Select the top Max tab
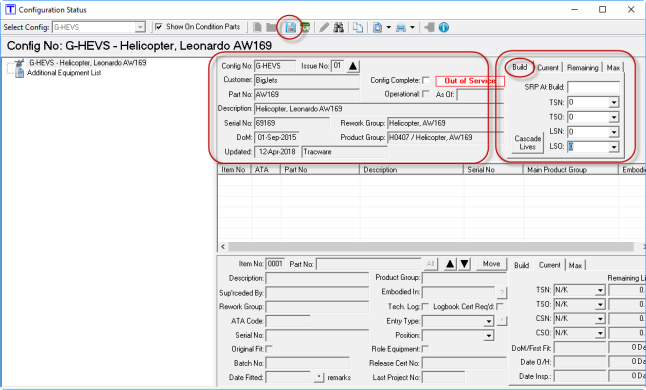The image size is (646, 390). (x=613, y=68)
